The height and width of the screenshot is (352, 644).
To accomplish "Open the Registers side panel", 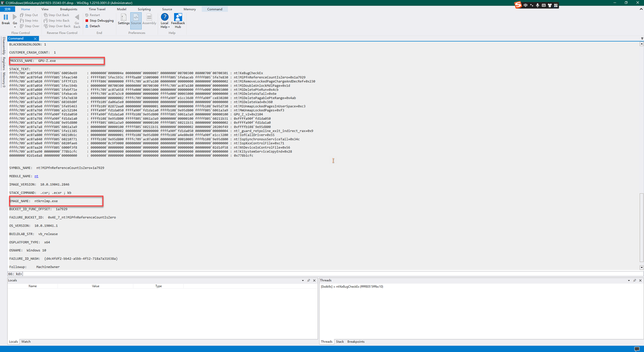I will [4, 63].
